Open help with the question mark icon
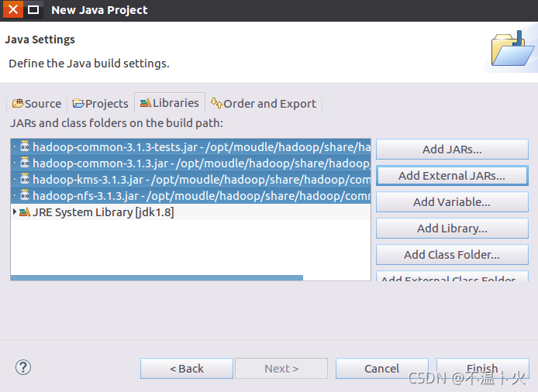Image resolution: width=538 pixels, height=392 pixels. click(23, 367)
